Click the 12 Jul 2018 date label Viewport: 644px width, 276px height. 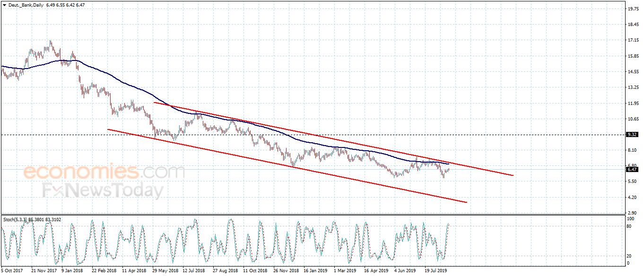click(x=194, y=271)
